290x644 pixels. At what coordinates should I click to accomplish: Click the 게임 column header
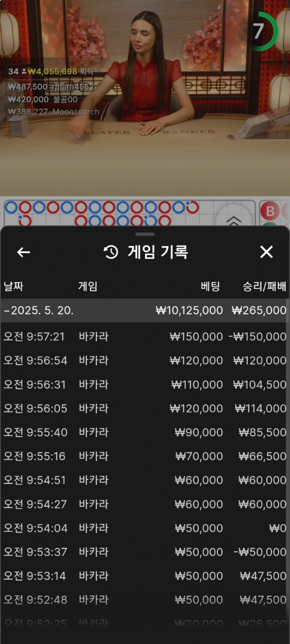click(x=87, y=286)
